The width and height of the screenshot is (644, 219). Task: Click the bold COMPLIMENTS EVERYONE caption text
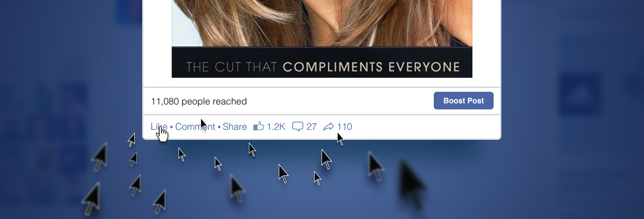coord(371,67)
